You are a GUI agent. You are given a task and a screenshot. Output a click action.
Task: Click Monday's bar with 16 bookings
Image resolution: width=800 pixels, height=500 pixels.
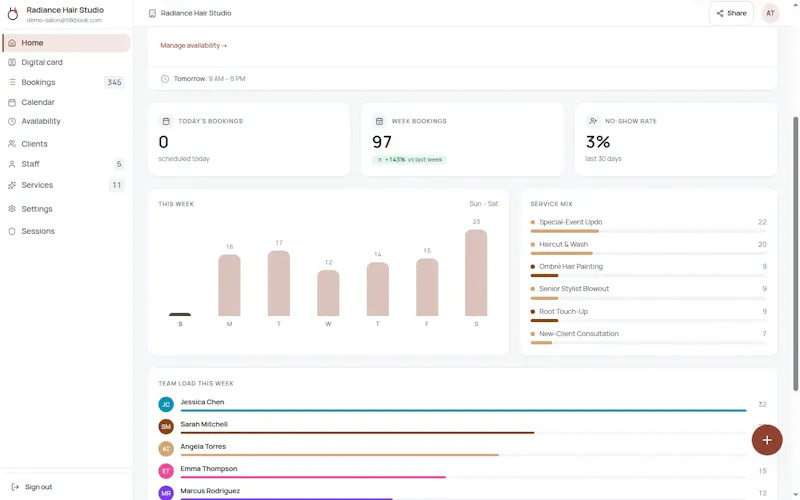click(229, 285)
